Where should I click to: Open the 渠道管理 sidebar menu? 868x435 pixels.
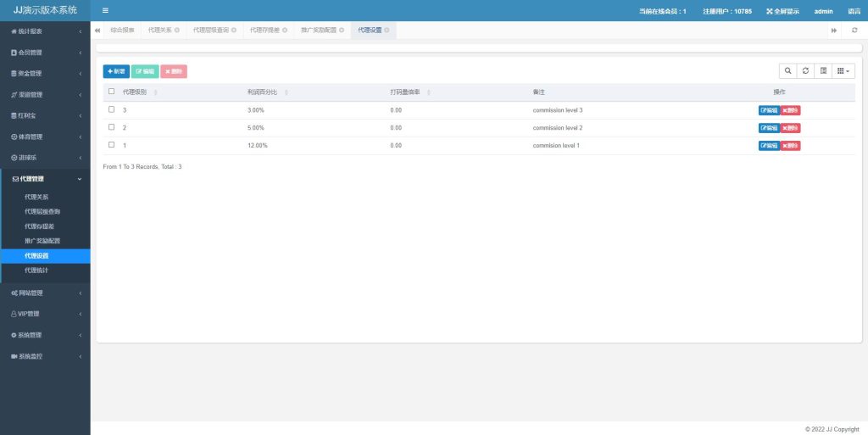tap(45, 95)
